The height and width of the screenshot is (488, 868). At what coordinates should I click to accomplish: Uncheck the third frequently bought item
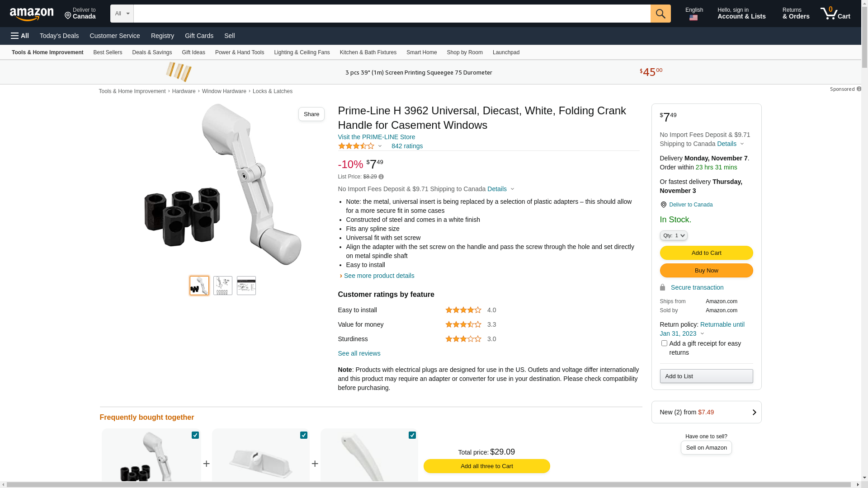(x=412, y=435)
